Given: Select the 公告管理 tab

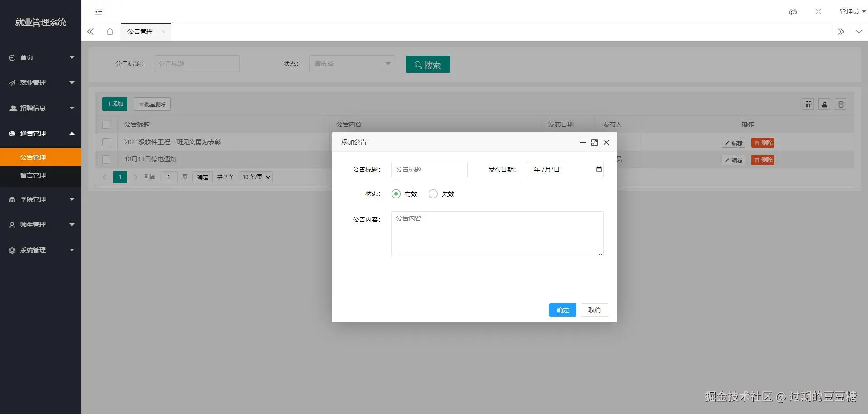Looking at the screenshot, I should (140, 31).
